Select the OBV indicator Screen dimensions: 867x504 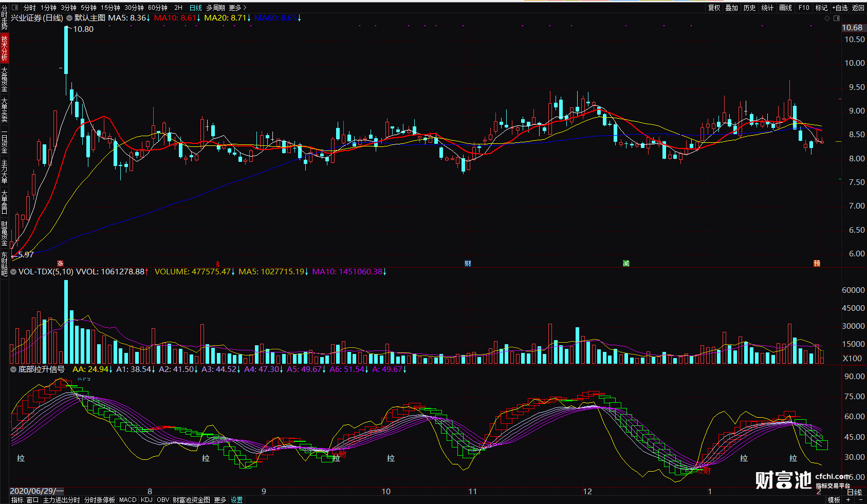pos(163,500)
